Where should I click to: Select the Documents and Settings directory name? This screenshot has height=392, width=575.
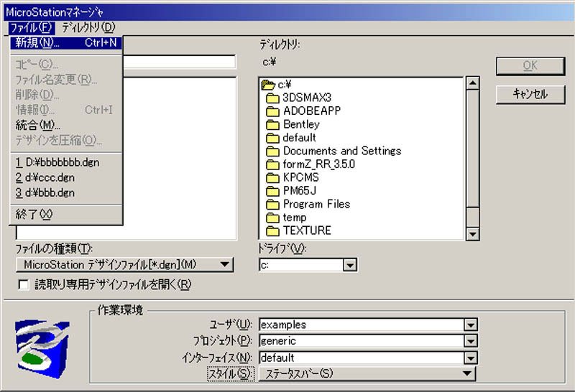pyautogui.click(x=342, y=151)
